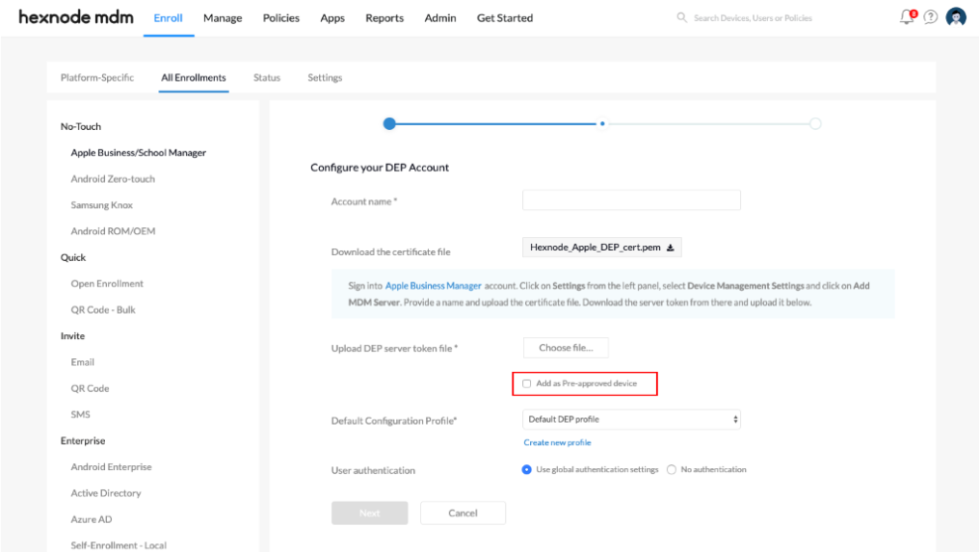
Task: Select Use global authentication settings radio
Action: click(x=527, y=469)
